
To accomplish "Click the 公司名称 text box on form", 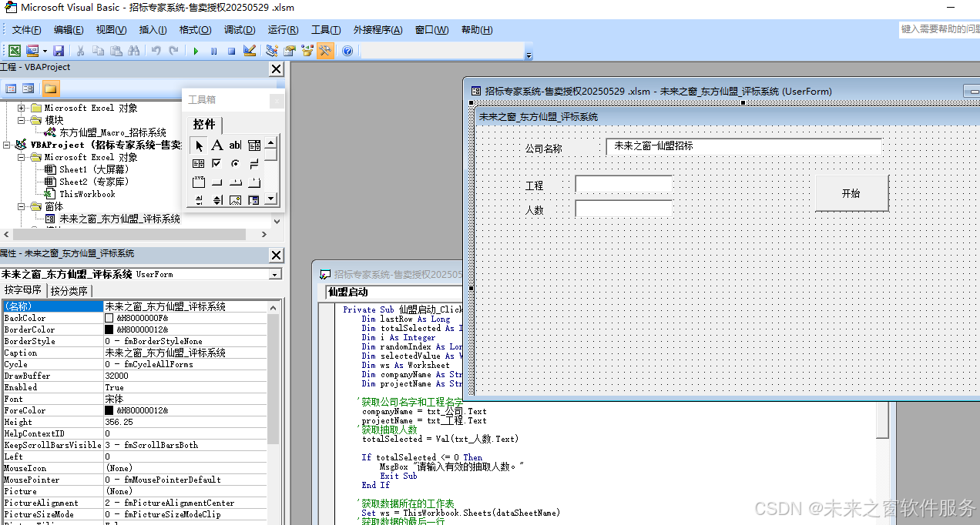I will tap(743, 146).
